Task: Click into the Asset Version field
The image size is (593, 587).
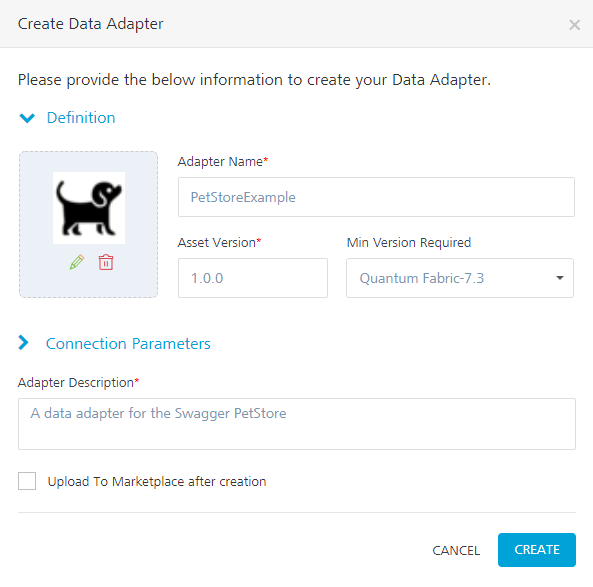Action: pyautogui.click(x=253, y=278)
